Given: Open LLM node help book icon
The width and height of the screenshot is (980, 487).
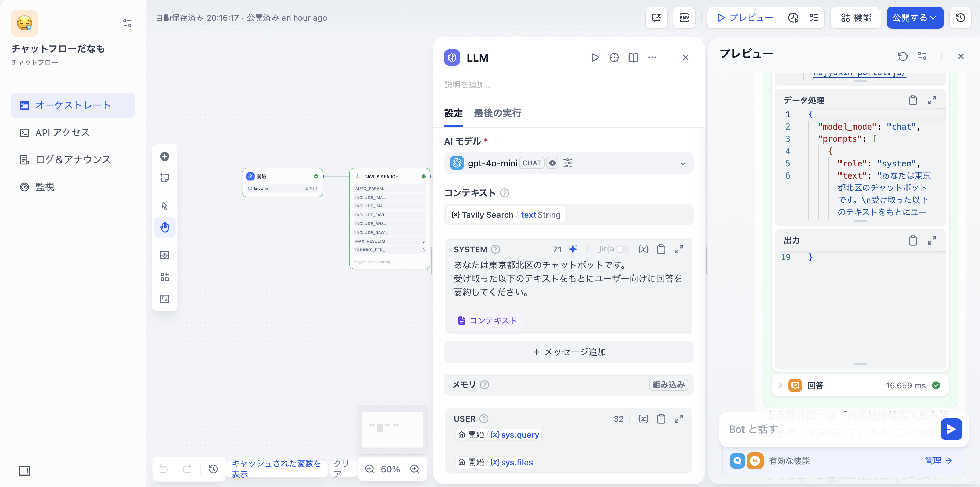Looking at the screenshot, I should coord(633,57).
